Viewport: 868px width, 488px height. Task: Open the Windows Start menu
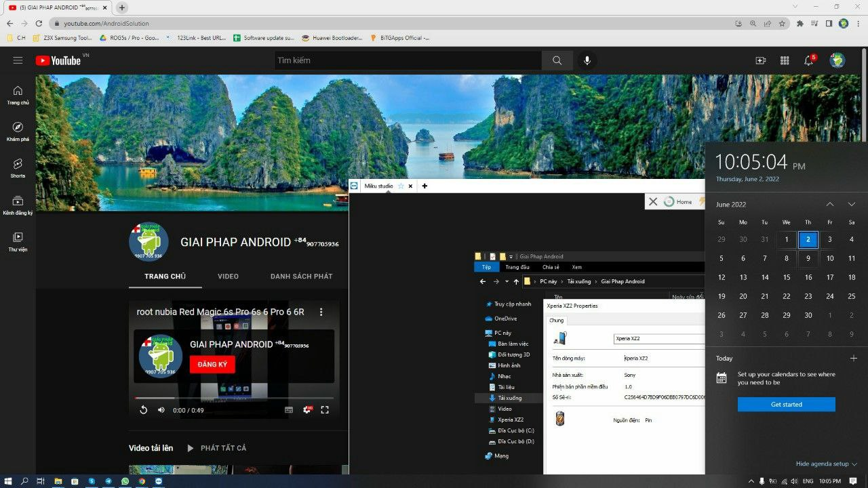tap(8, 481)
